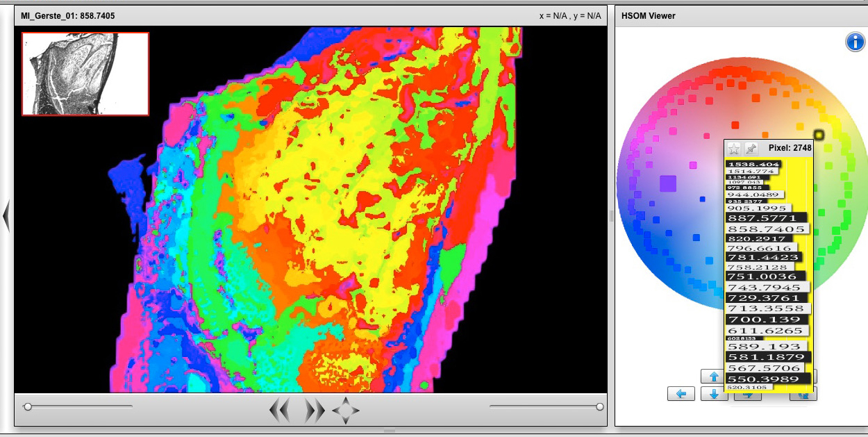Viewport: 868px width, 437px height.
Task: Click the vertical splitter handle between panels
Action: click(611, 217)
